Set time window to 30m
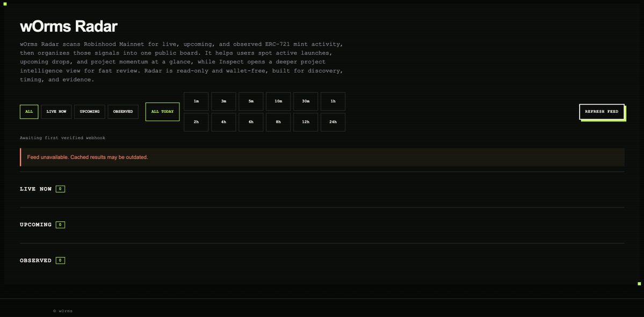Image resolution: width=644 pixels, height=317 pixels. click(x=306, y=101)
